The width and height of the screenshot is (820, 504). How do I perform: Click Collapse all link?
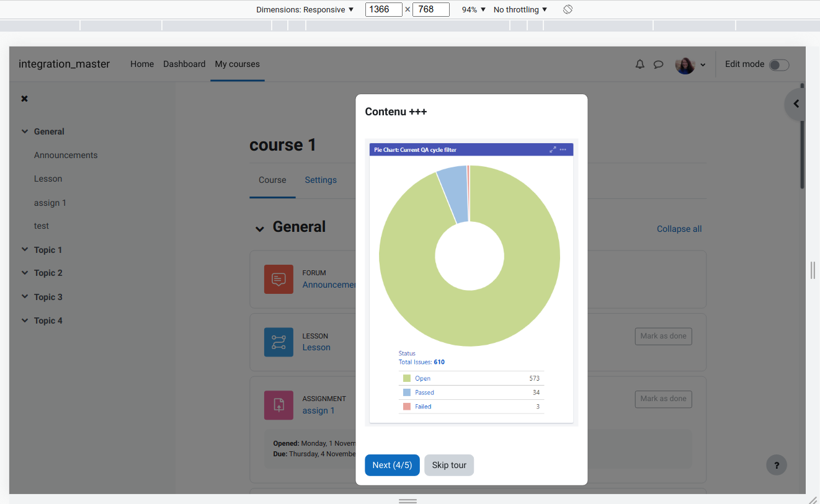679,229
